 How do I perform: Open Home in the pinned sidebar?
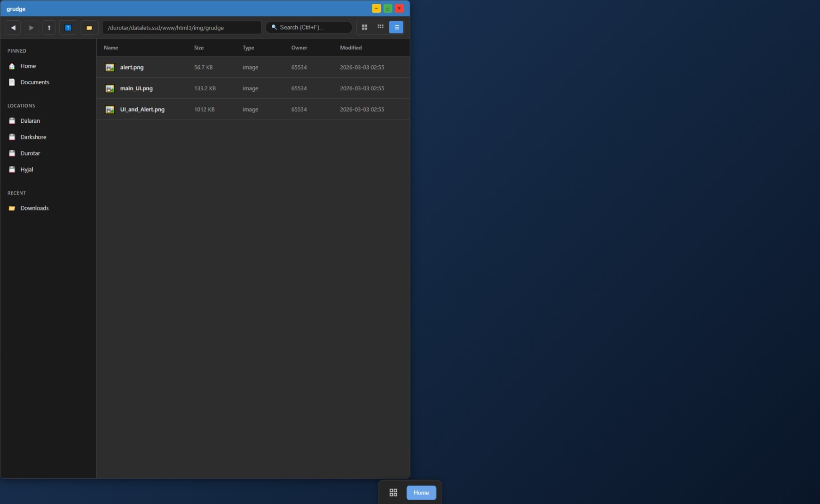click(x=28, y=66)
